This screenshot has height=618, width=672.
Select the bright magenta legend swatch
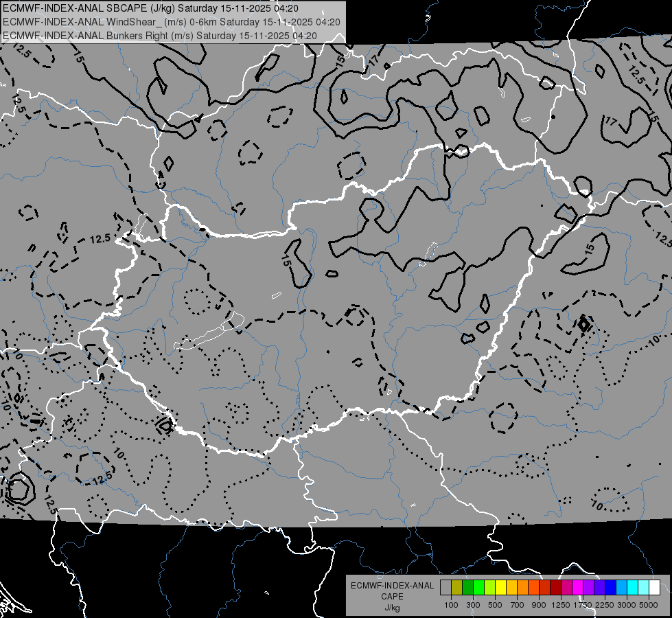click(x=578, y=588)
